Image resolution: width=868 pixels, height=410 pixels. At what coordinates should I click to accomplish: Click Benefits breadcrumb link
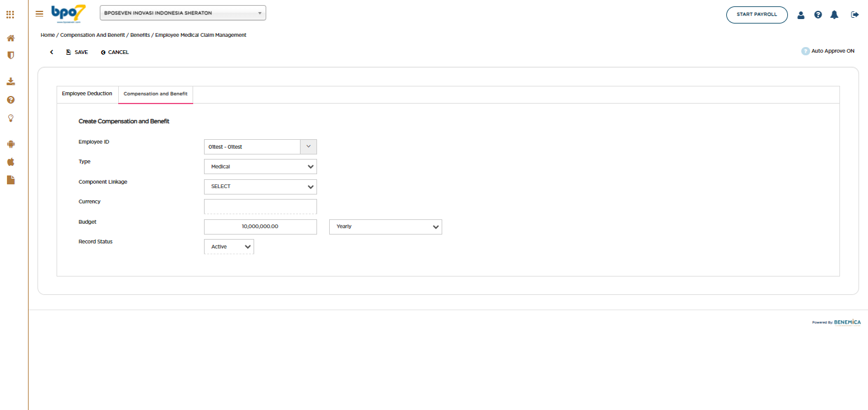(140, 35)
